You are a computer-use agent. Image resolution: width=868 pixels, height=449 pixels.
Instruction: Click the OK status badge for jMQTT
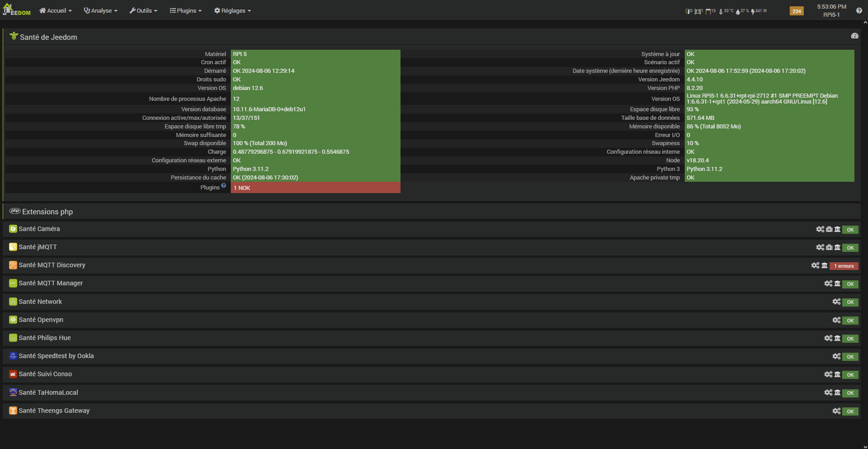point(850,248)
